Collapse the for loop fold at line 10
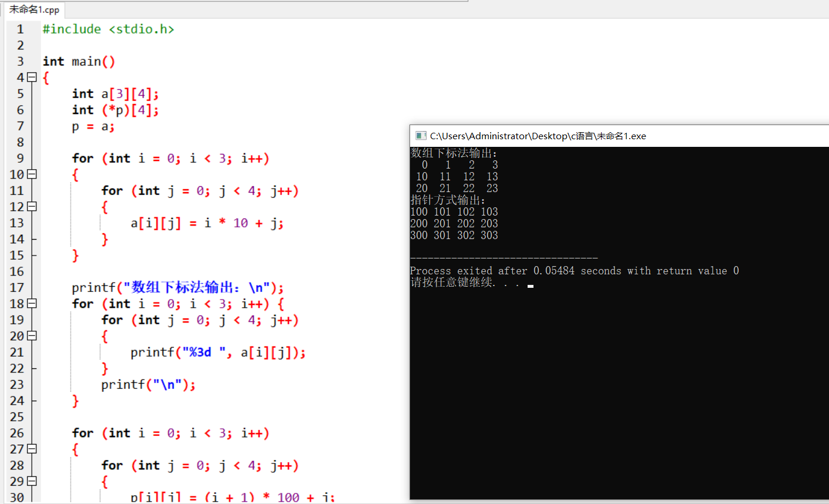This screenshot has height=504, width=829. 32,174
